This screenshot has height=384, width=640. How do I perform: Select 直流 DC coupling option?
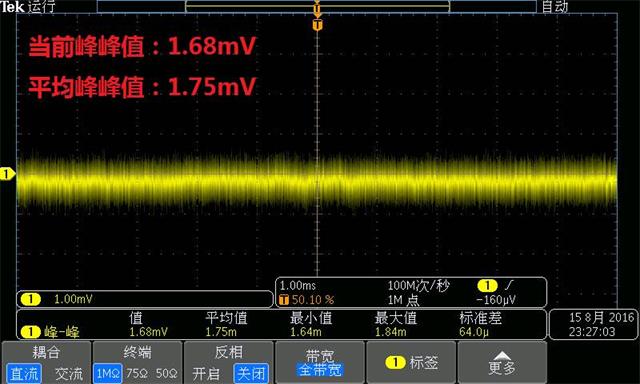point(24,373)
